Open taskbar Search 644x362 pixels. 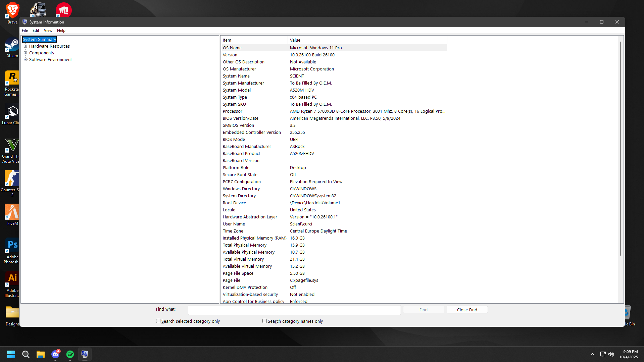click(x=26, y=354)
